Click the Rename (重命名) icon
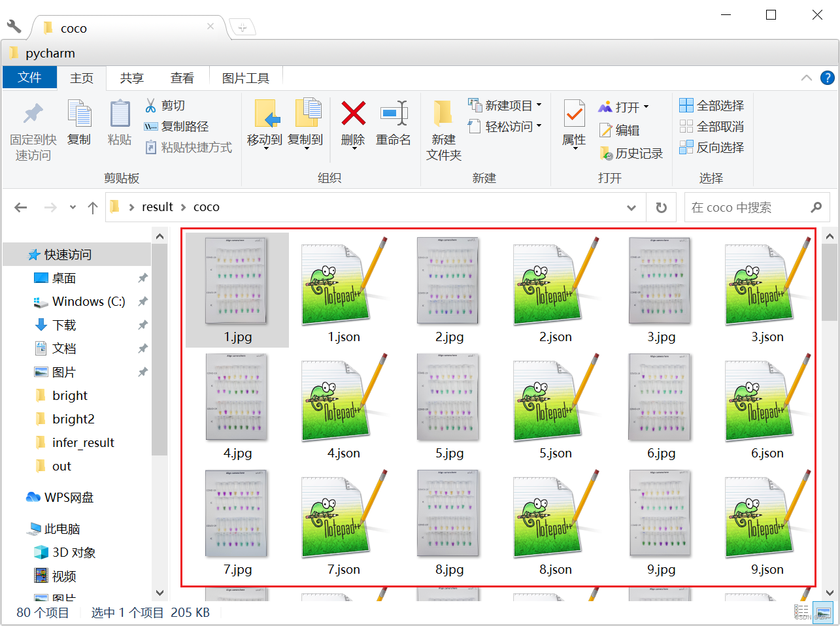This screenshot has height=626, width=840. pos(394,114)
